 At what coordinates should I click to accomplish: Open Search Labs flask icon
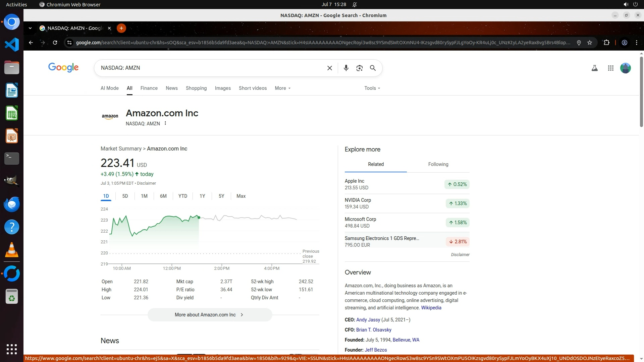click(x=594, y=68)
